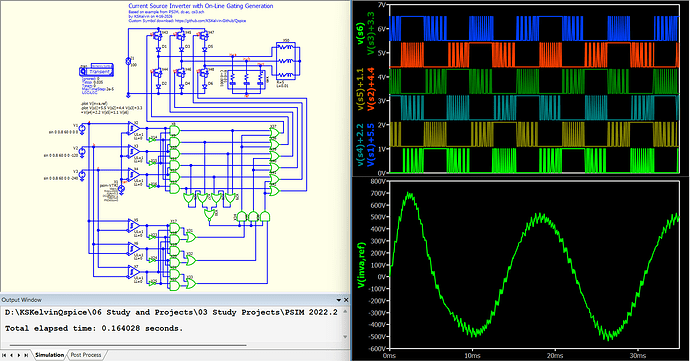690x361 pixels.
Task: Select the switch above diode D3
Action: tap(180, 36)
